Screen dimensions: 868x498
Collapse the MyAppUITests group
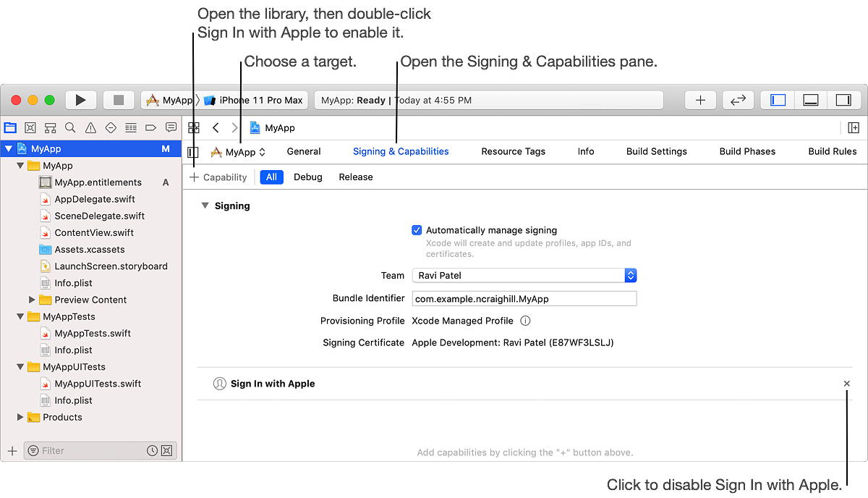(x=20, y=367)
